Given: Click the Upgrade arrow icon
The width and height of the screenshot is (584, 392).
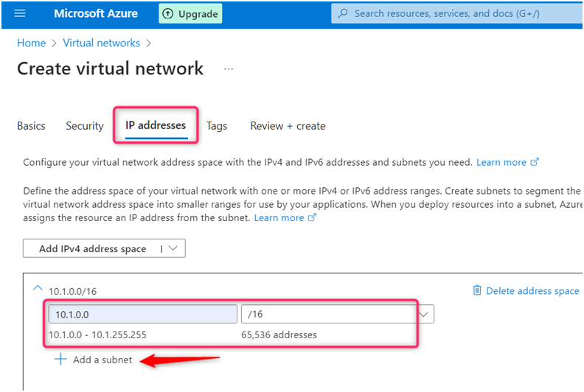Looking at the screenshot, I should 168,14.
